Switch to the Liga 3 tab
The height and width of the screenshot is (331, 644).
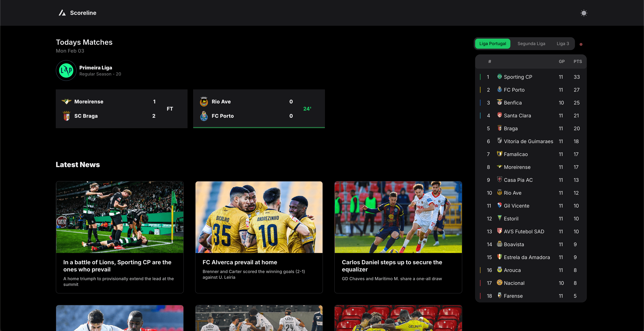point(563,43)
